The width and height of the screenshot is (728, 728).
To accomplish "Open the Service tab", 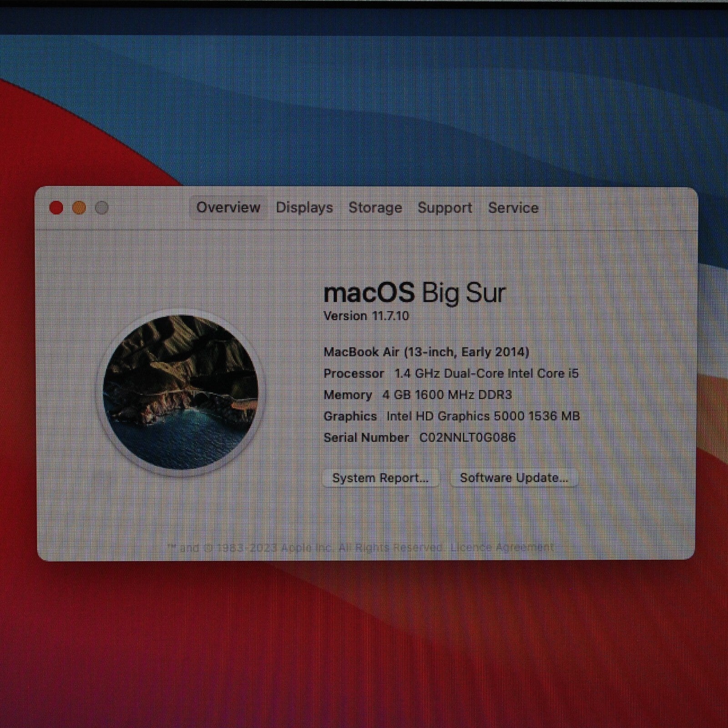I will click(513, 207).
